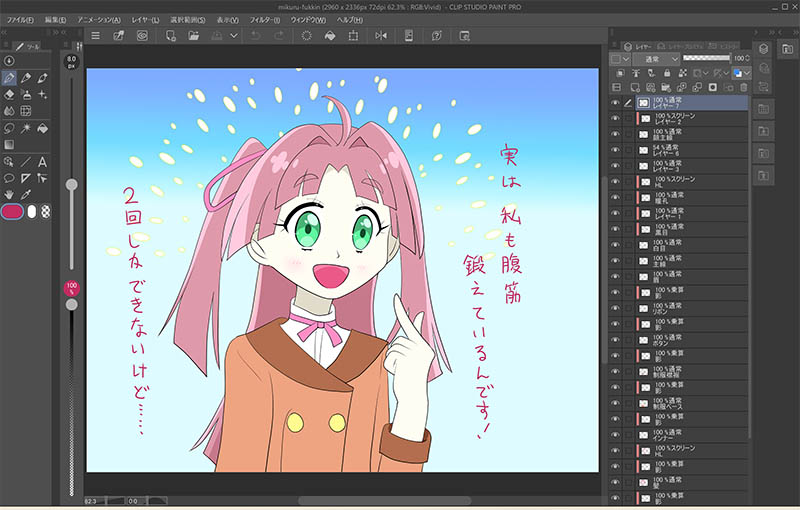
Task: Click the Undo arrow in command bar
Action: (x=255, y=36)
